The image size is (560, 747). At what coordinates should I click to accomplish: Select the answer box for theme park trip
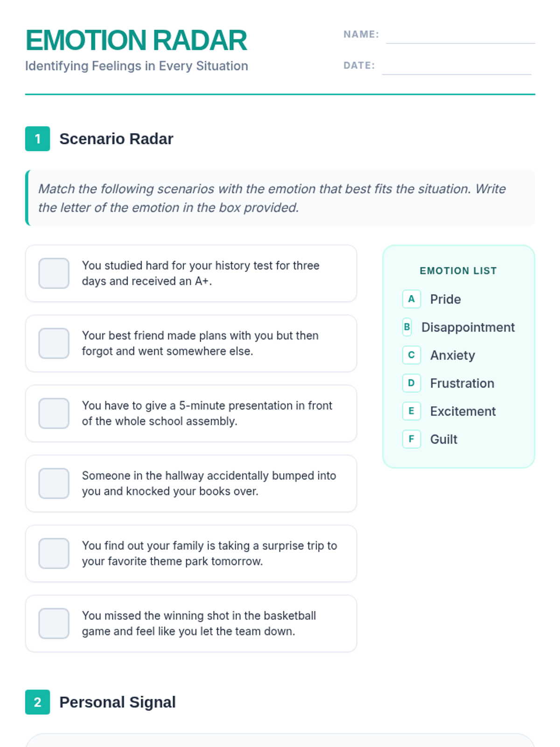(x=54, y=553)
